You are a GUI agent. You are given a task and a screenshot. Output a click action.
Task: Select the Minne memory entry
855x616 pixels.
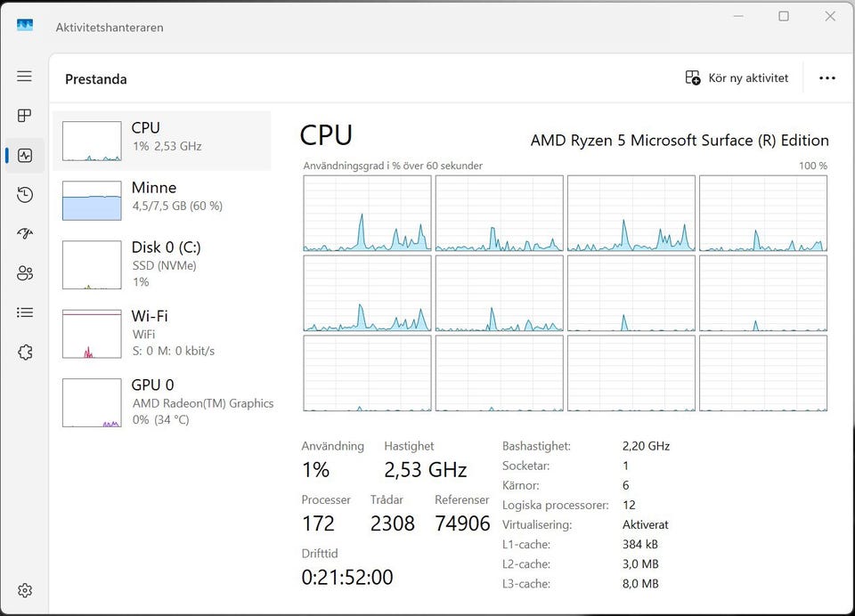[161, 200]
